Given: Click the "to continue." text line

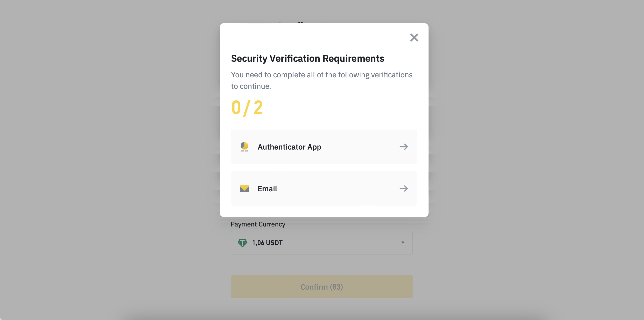Looking at the screenshot, I should coord(251,86).
